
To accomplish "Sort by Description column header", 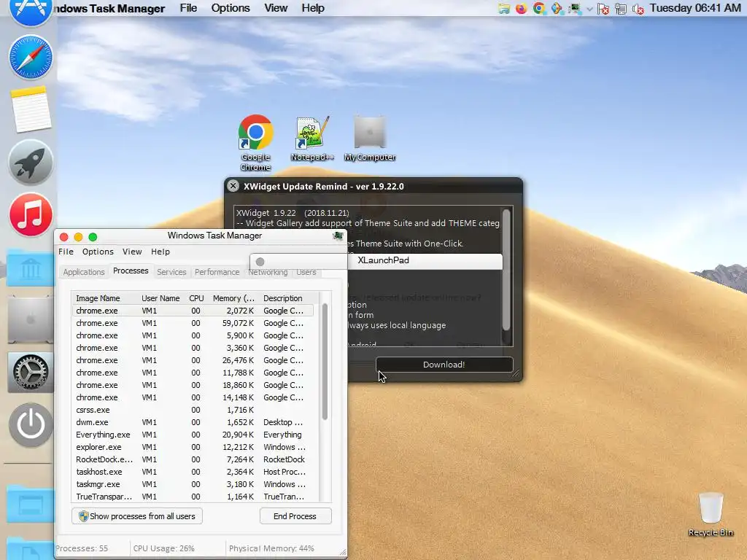I will click(x=289, y=298).
